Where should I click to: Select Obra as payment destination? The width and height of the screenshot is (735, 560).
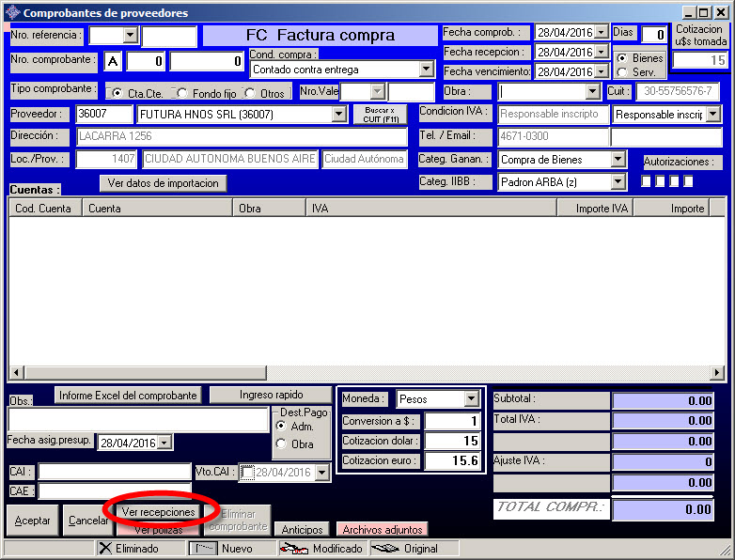coord(281,443)
